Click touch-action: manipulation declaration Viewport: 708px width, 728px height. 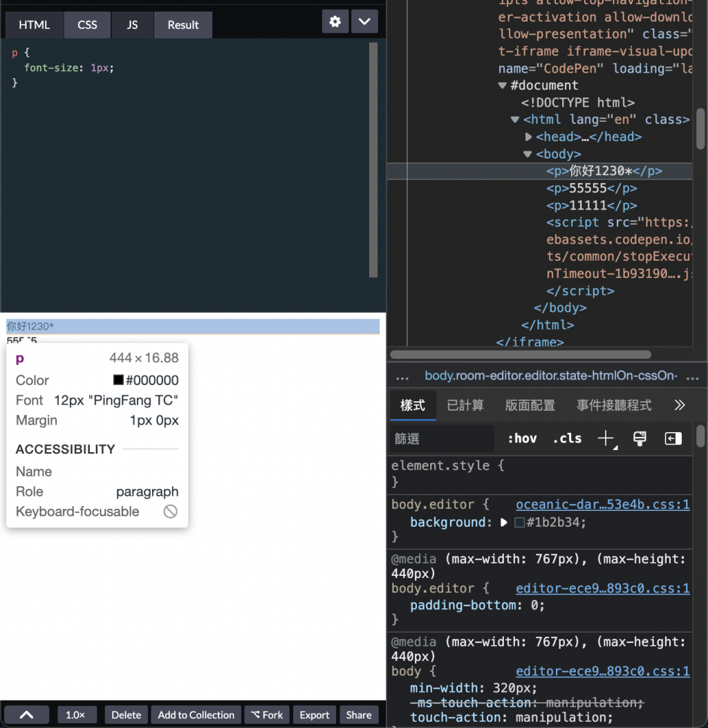[511, 718]
